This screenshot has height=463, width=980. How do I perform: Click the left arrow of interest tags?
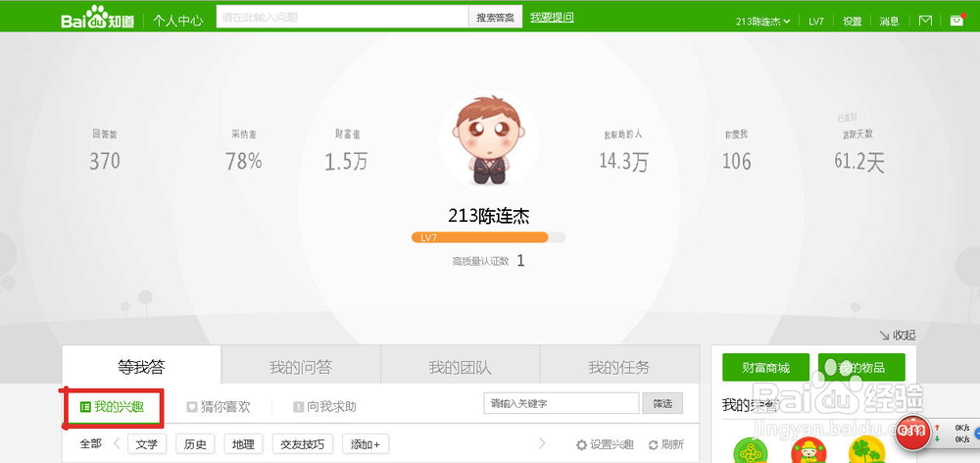pos(117,443)
